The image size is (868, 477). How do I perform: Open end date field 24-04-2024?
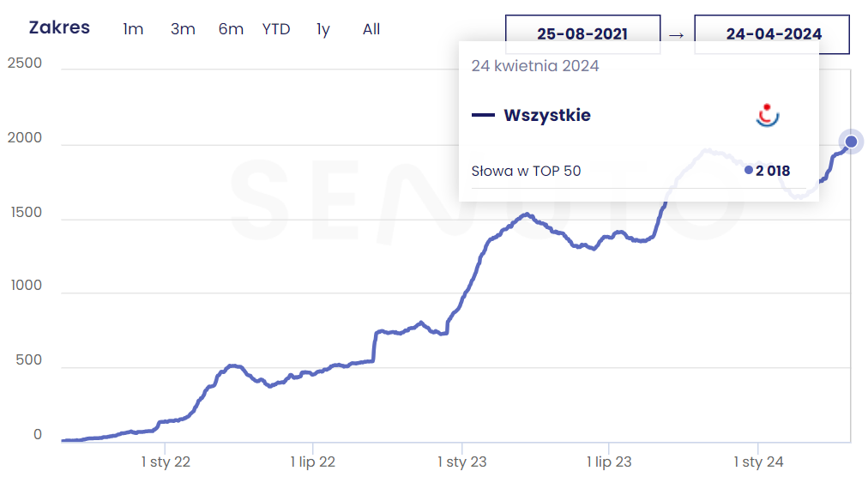[773, 34]
